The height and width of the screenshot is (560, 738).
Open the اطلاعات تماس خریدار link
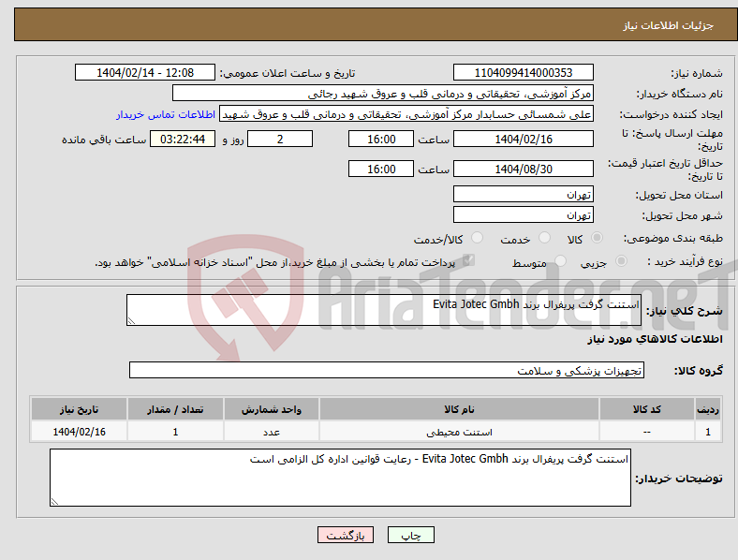pos(166,114)
